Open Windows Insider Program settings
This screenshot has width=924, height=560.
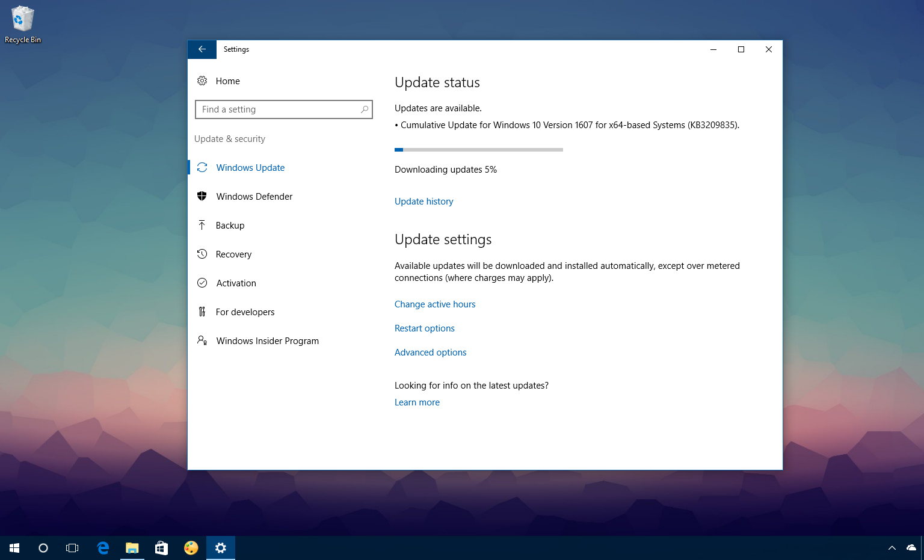[x=267, y=340]
